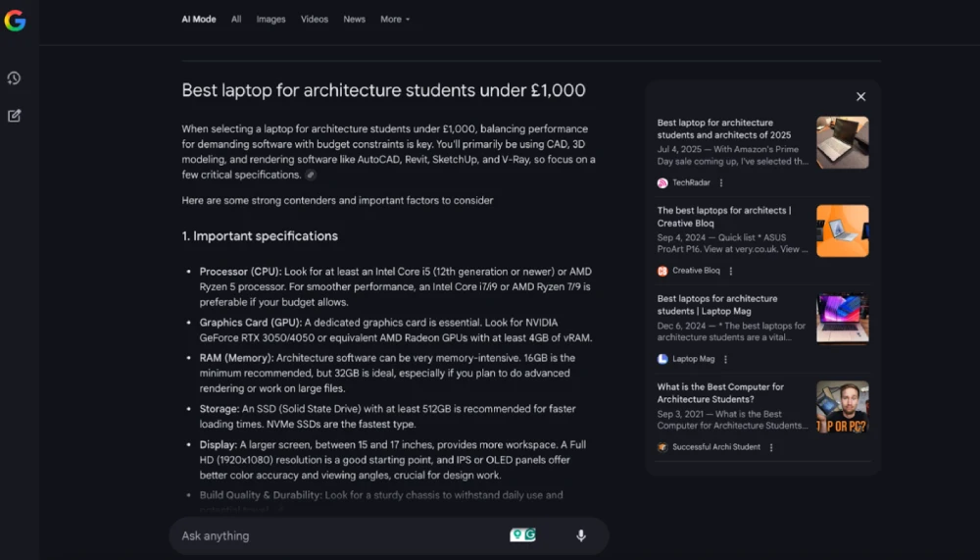Click the Creative Bloq favicon
Image resolution: width=980 pixels, height=560 pixels.
662,271
